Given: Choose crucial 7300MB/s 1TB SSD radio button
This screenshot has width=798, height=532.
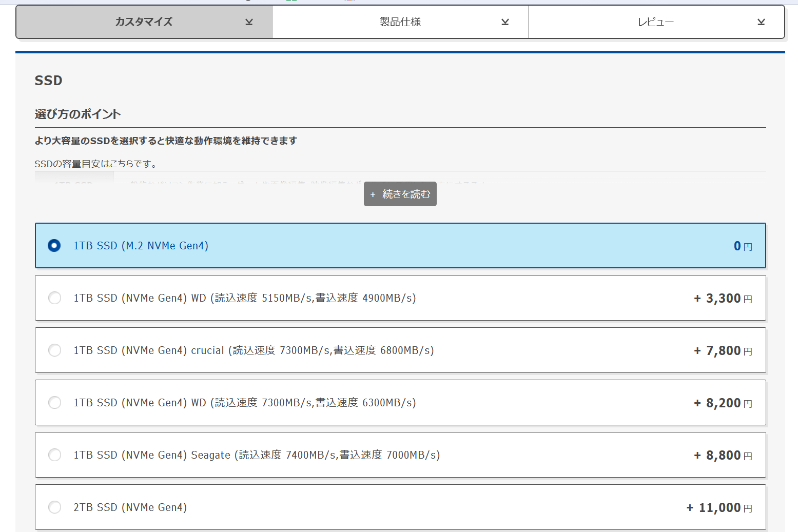Looking at the screenshot, I should point(54,350).
